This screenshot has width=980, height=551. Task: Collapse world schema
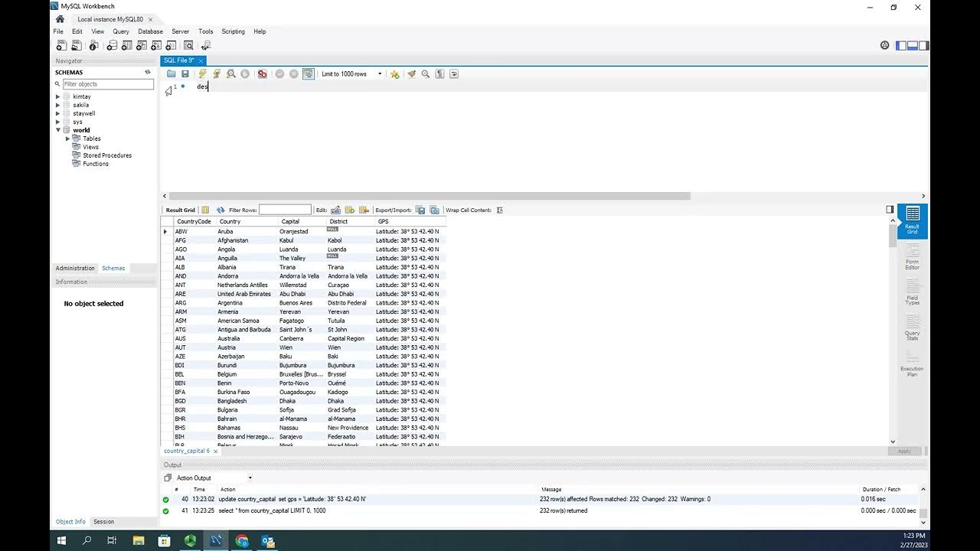57,130
